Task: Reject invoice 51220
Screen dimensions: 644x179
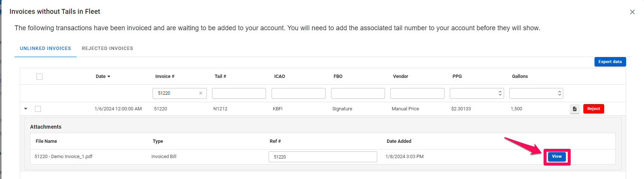Action: coord(593,109)
